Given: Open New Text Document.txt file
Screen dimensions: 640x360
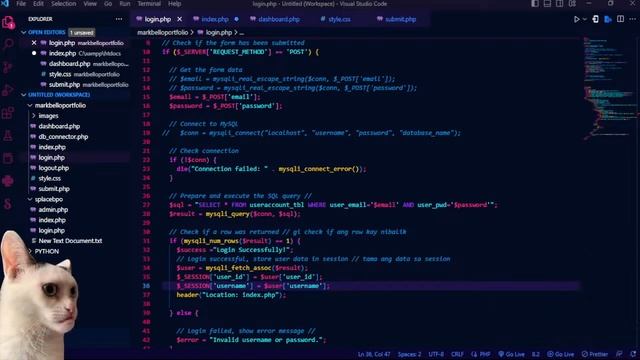Looking at the screenshot, I should [70, 241].
